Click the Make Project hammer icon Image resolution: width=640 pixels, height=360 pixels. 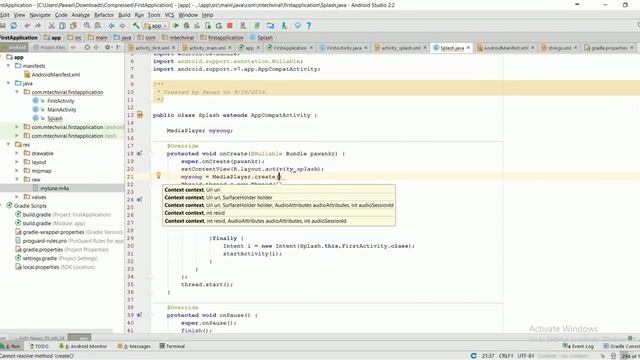point(136,26)
